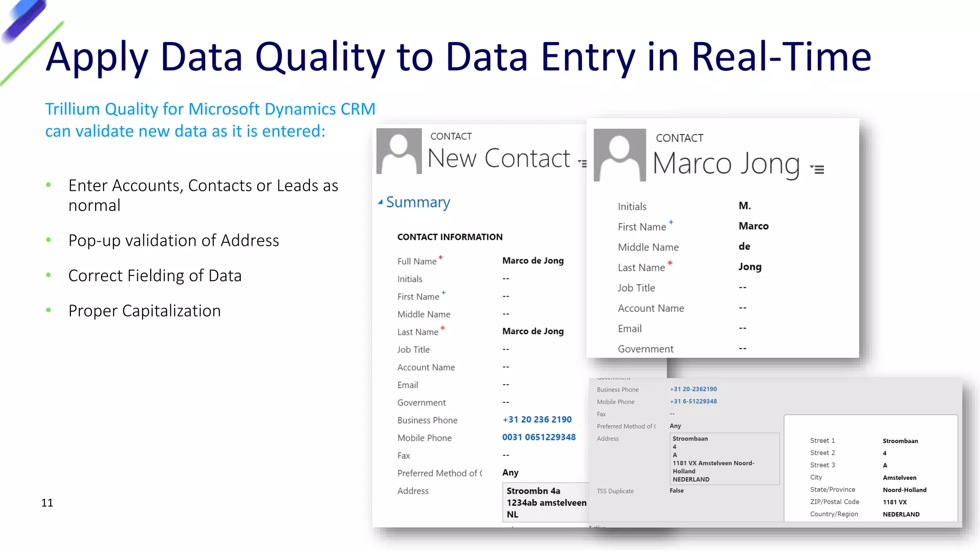Click the empty Job Title field in Marco Jong
The image size is (980, 551).
(x=742, y=287)
